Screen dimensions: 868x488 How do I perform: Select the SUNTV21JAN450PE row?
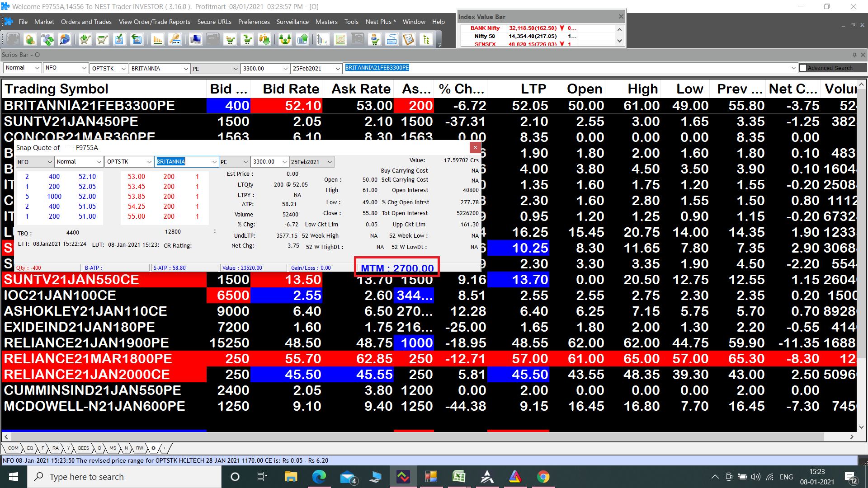pos(429,122)
